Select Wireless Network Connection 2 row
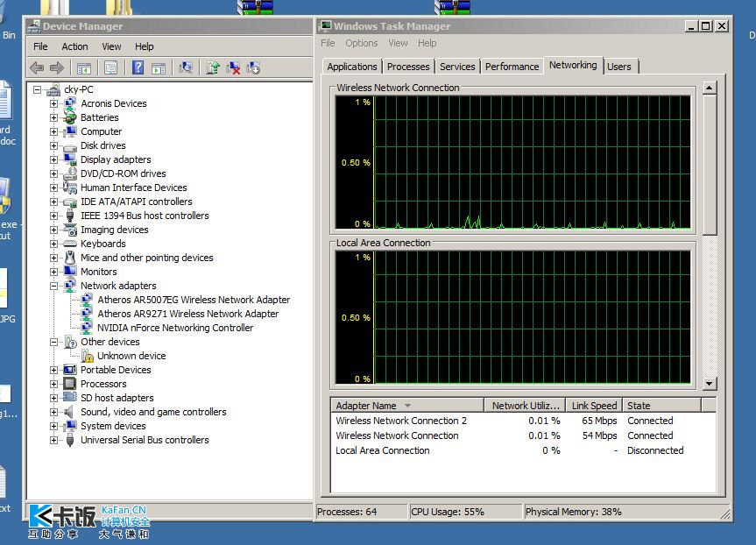Screen dimensions: 756x545 pyautogui.click(x=523, y=421)
